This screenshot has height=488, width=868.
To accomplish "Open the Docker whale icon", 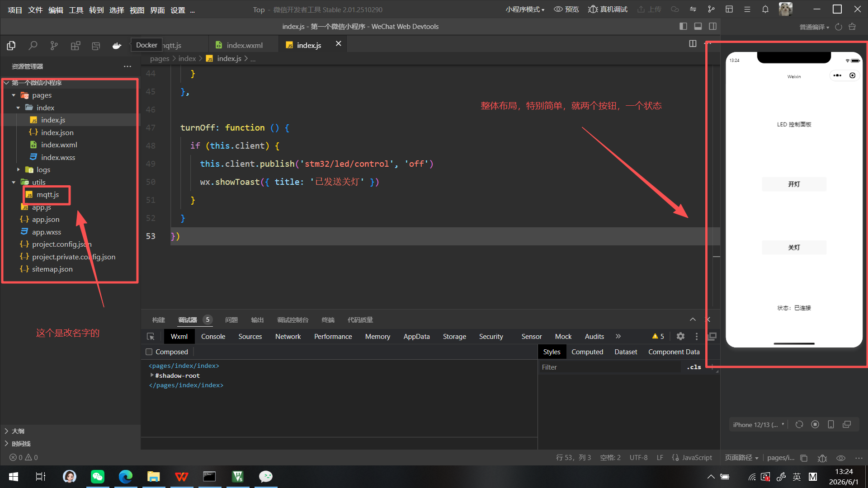I will coord(117,45).
